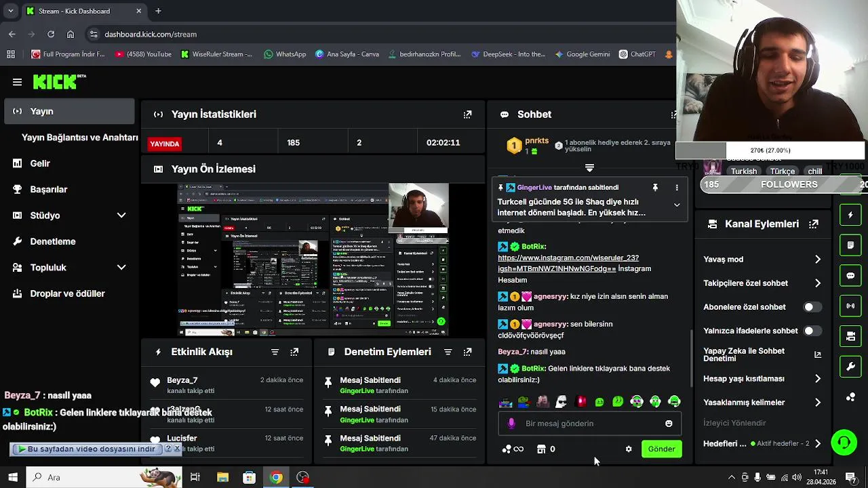Open File Explorer from taskbar

click(x=222, y=477)
